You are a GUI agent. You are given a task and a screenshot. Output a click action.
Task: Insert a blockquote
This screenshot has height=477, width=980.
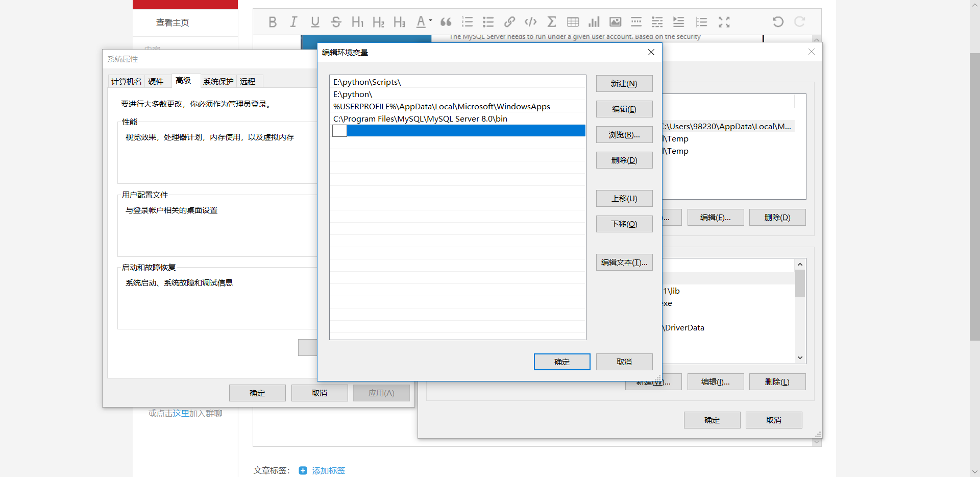coord(446,21)
